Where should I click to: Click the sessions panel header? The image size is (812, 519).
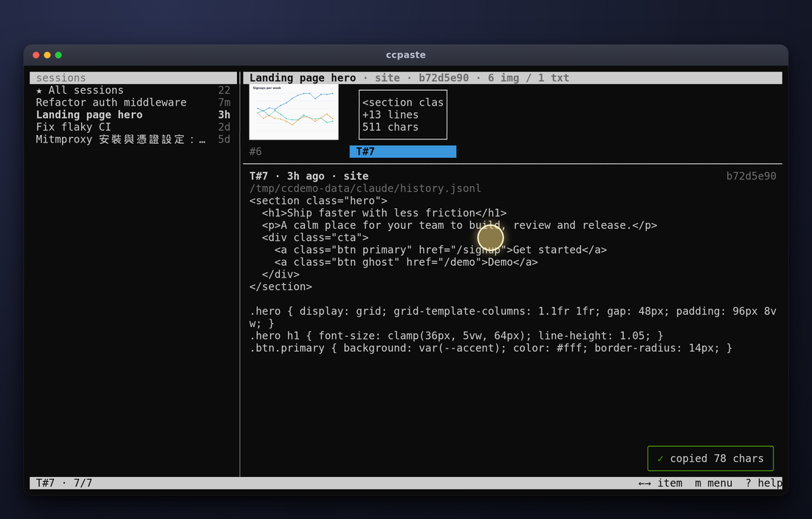pyautogui.click(x=133, y=78)
